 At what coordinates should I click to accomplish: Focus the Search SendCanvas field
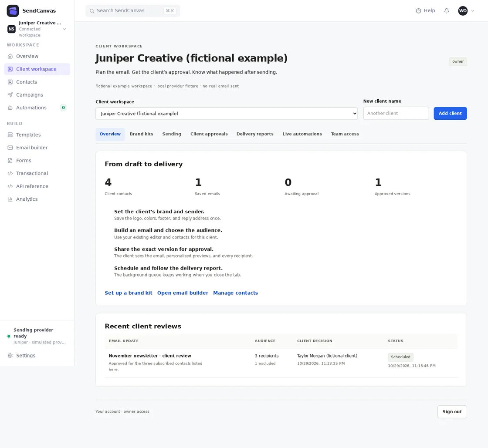132,11
